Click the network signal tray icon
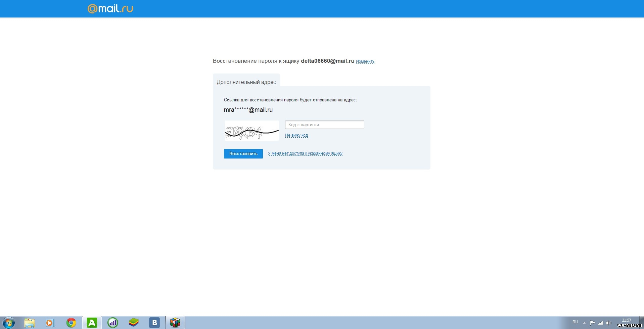Image resolution: width=644 pixels, height=329 pixels. [601, 323]
